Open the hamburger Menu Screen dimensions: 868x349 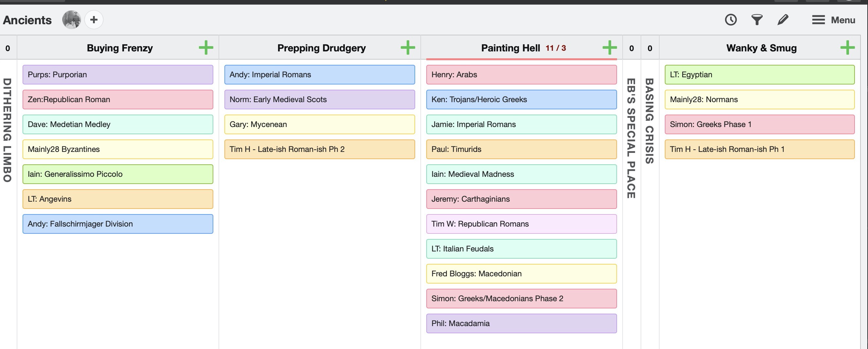pos(833,20)
